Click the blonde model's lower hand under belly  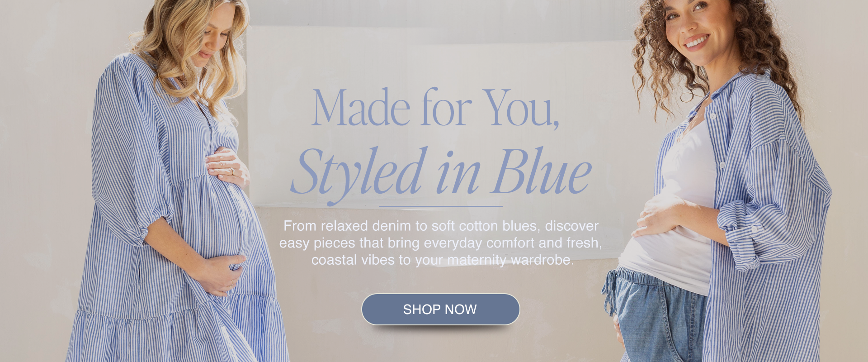222,274
